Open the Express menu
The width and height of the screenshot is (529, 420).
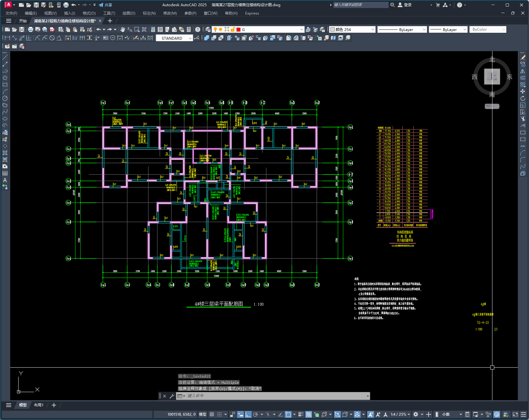click(x=252, y=13)
